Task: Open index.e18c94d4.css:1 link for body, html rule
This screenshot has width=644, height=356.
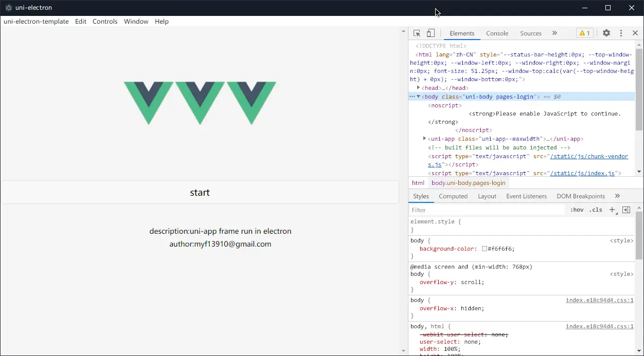Action: (x=600, y=326)
